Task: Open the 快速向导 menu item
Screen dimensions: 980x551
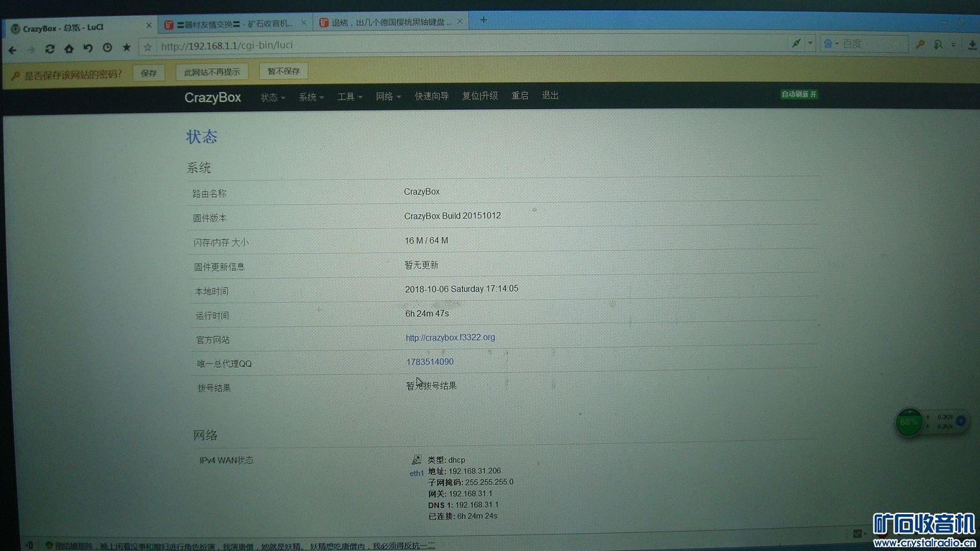Action: pyautogui.click(x=432, y=96)
